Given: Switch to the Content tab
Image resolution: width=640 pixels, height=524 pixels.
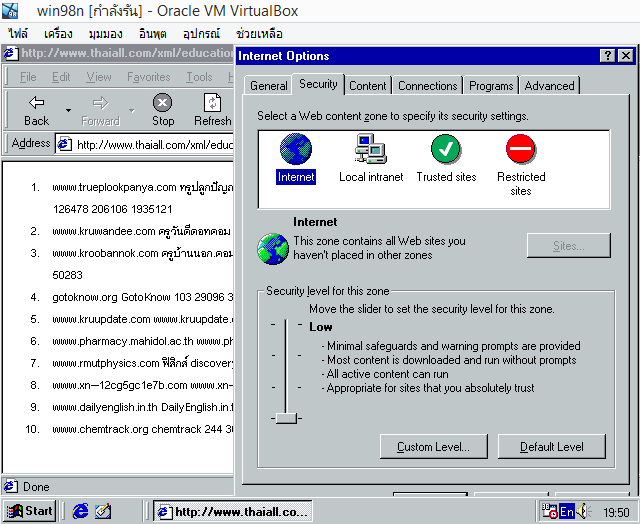Looking at the screenshot, I should pyautogui.click(x=368, y=86).
